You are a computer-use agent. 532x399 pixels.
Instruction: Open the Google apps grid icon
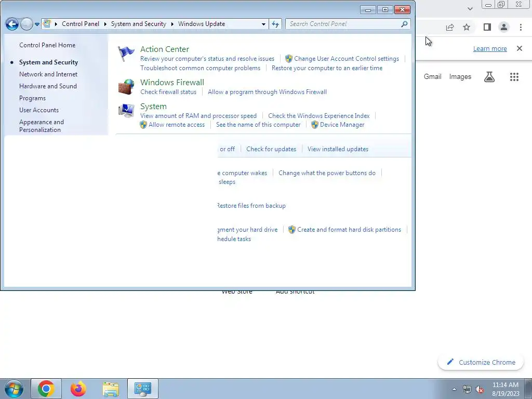[x=514, y=77]
